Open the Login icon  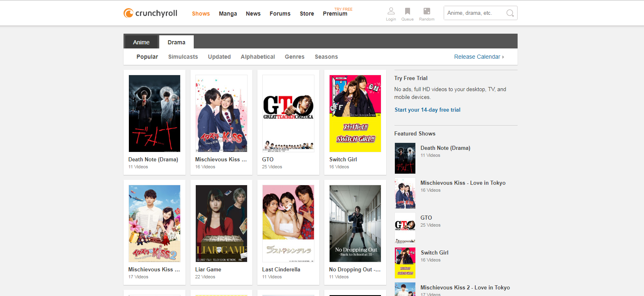(391, 11)
